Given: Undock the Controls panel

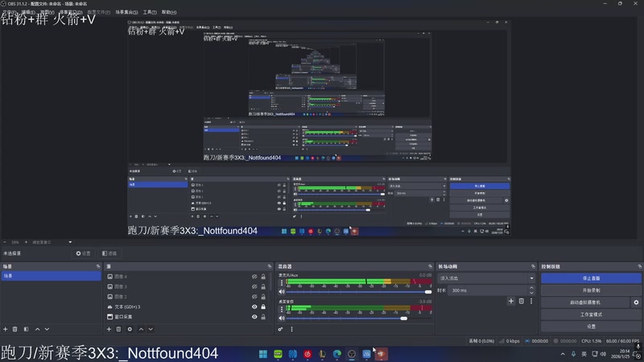Looking at the screenshot, I should pyautogui.click(x=640, y=266).
